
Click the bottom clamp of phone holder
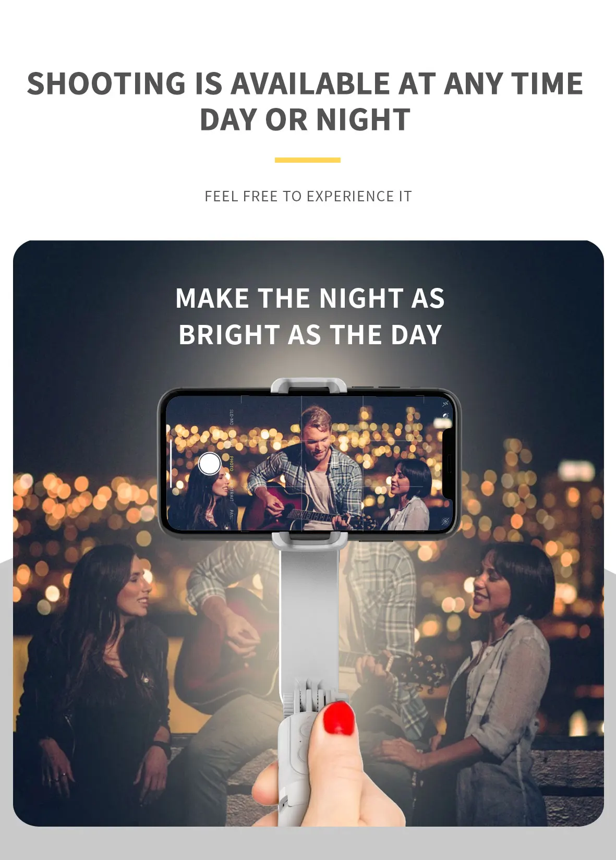pyautogui.click(x=309, y=540)
